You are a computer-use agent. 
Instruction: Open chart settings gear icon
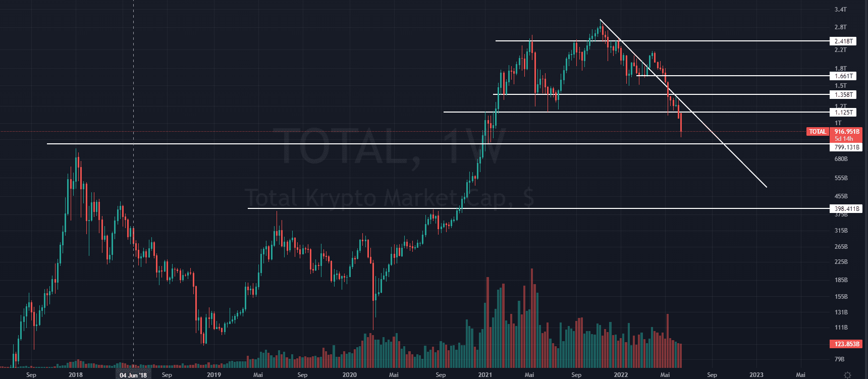click(x=847, y=375)
